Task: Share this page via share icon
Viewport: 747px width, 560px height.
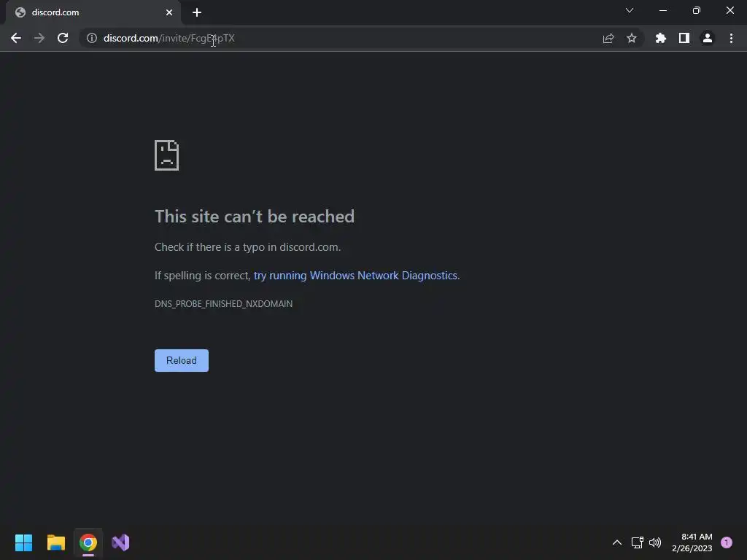Action: coord(608,38)
